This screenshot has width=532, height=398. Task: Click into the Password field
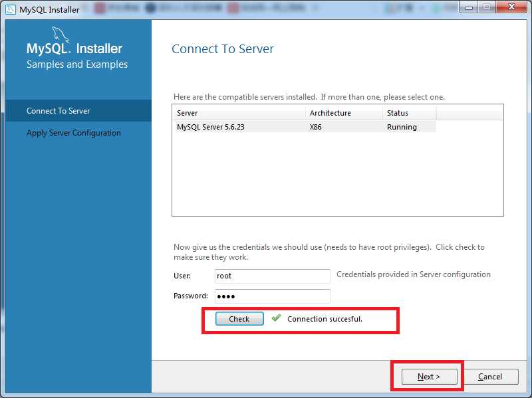click(x=273, y=296)
